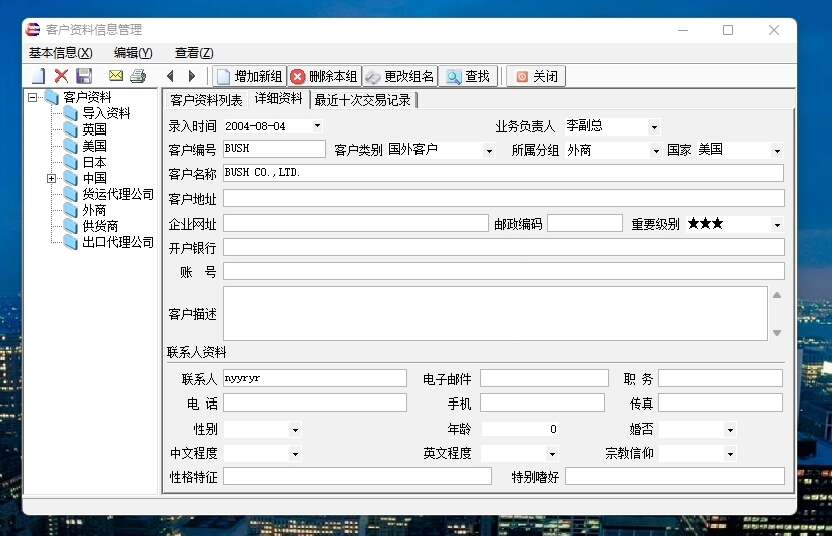Click the 邮政编码 input field
Viewport: 832px width, 536px height.
[585, 223]
